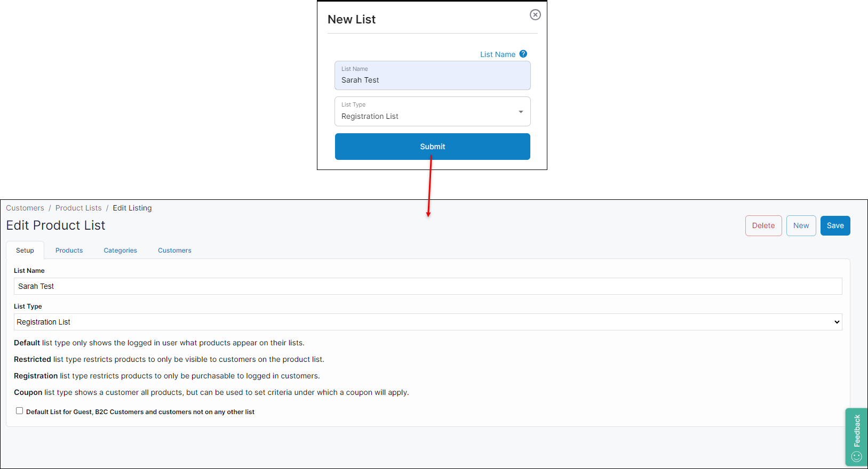Navigate to Customers breadcrumb link
The height and width of the screenshot is (469, 868).
point(25,208)
